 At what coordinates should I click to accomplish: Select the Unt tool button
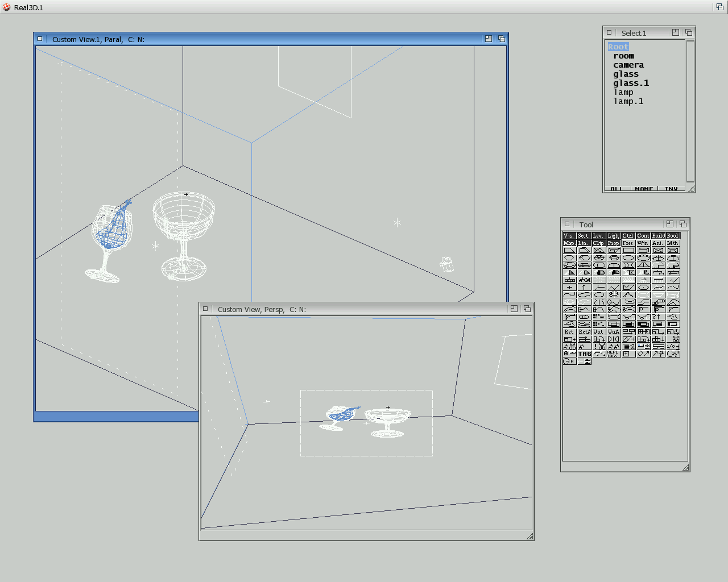(x=599, y=332)
